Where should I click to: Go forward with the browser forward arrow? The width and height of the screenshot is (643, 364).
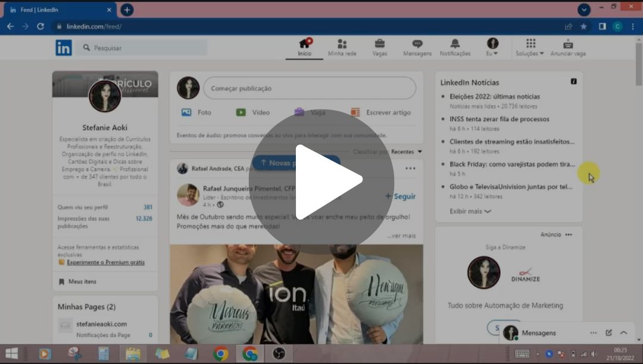pyautogui.click(x=26, y=27)
